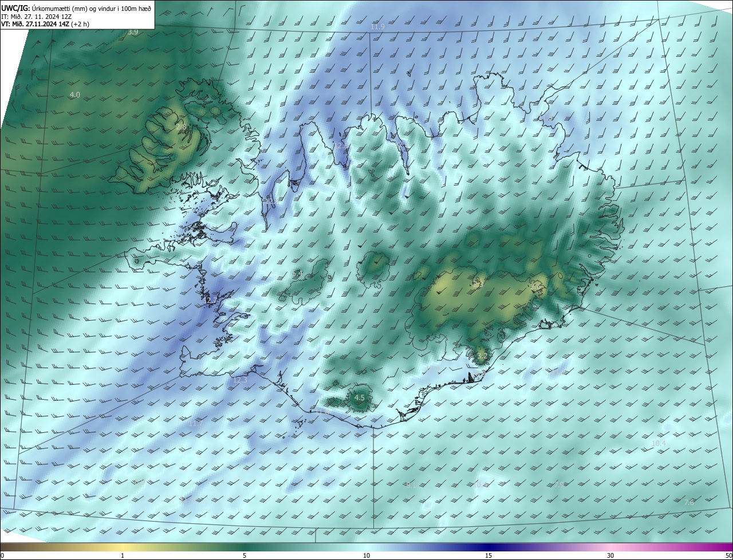Click the 12.7 value label
This screenshot has height=560, width=733.
click(x=211, y=300)
